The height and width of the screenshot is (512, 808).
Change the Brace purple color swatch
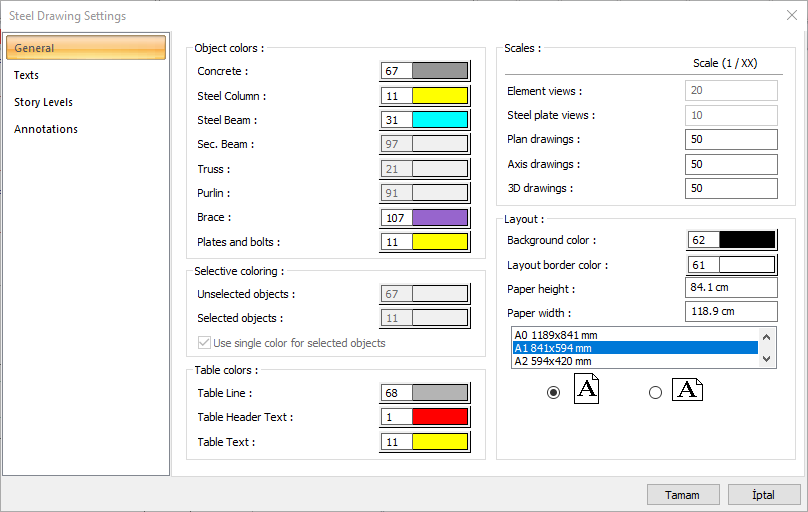440,217
